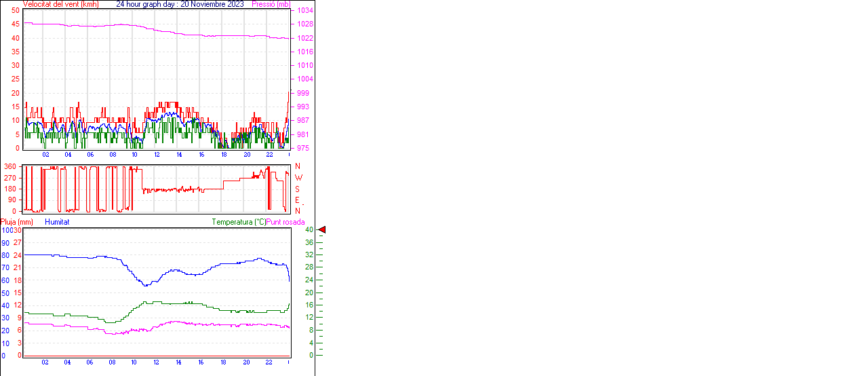Click the magenta 'Pressió (mb)' label
Screen dimensions: 868x376
coord(271,4)
